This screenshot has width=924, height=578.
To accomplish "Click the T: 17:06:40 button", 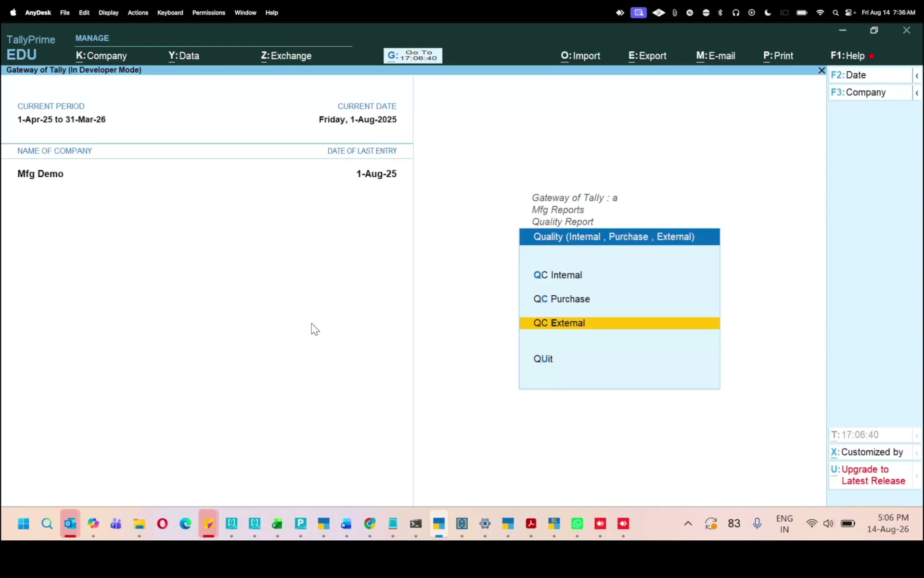I will 870,435.
